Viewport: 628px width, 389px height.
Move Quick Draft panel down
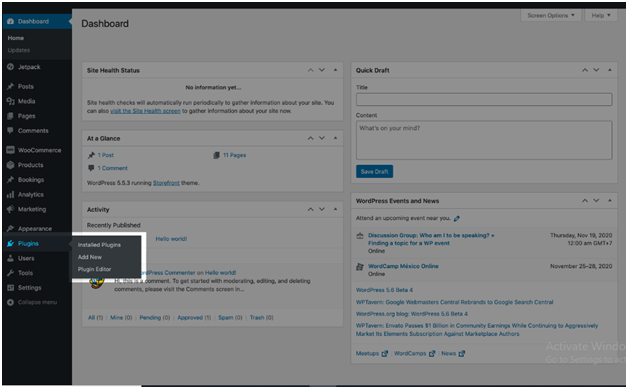[596, 70]
